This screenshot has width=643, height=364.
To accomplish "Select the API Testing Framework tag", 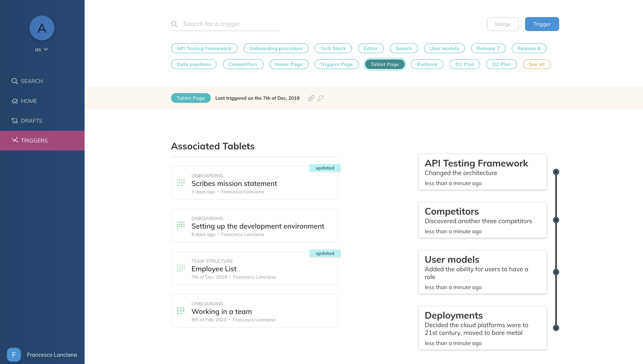I will [204, 48].
